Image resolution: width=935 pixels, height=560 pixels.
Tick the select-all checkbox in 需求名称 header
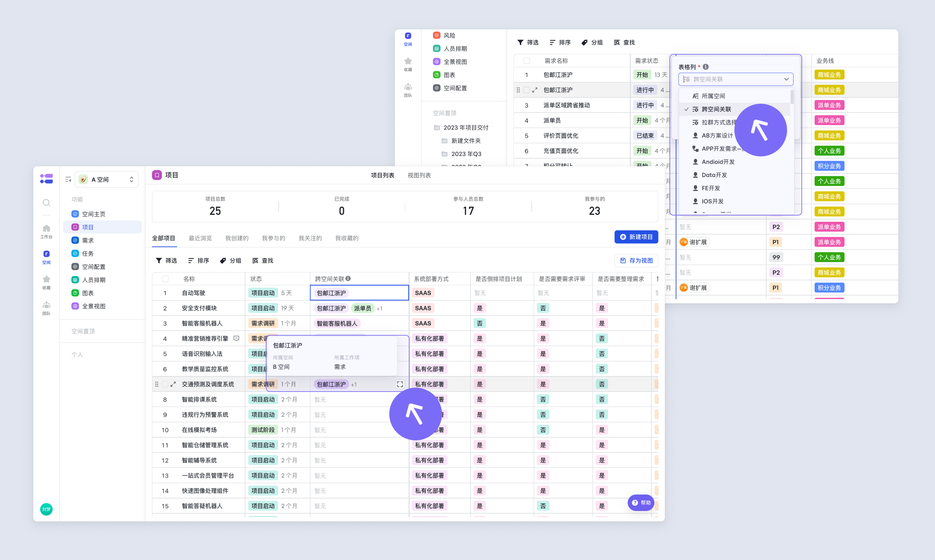click(x=527, y=60)
